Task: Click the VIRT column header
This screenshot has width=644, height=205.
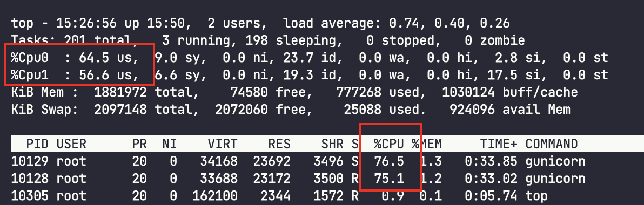Action: coord(223,144)
